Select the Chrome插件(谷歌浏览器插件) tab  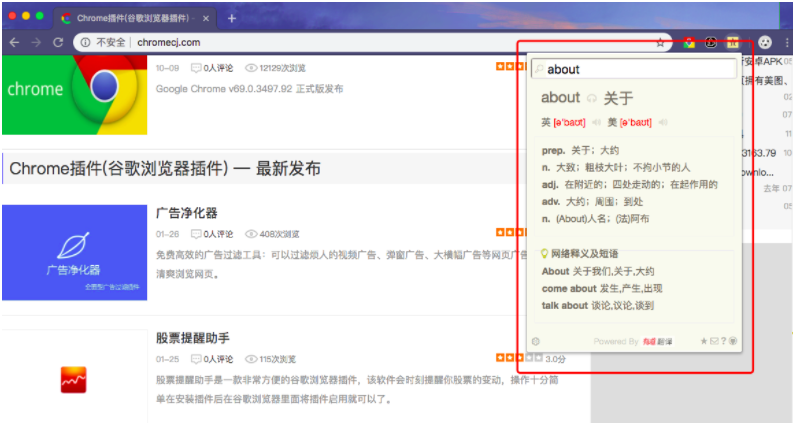(133, 18)
